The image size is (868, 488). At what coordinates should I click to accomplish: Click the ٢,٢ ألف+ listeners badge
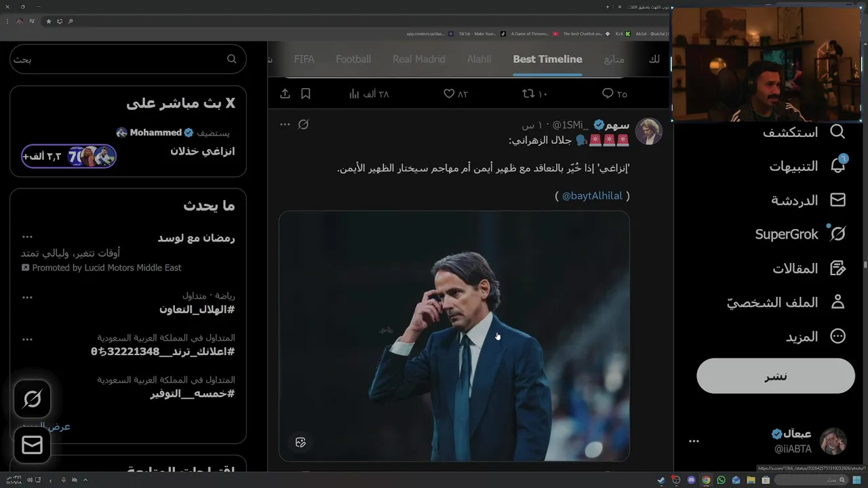click(x=68, y=157)
